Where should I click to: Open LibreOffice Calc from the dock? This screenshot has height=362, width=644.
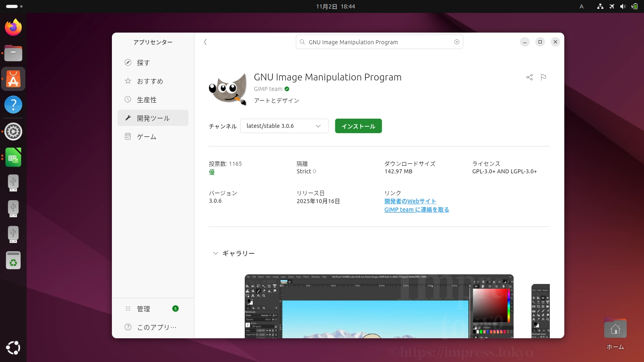tap(13, 157)
